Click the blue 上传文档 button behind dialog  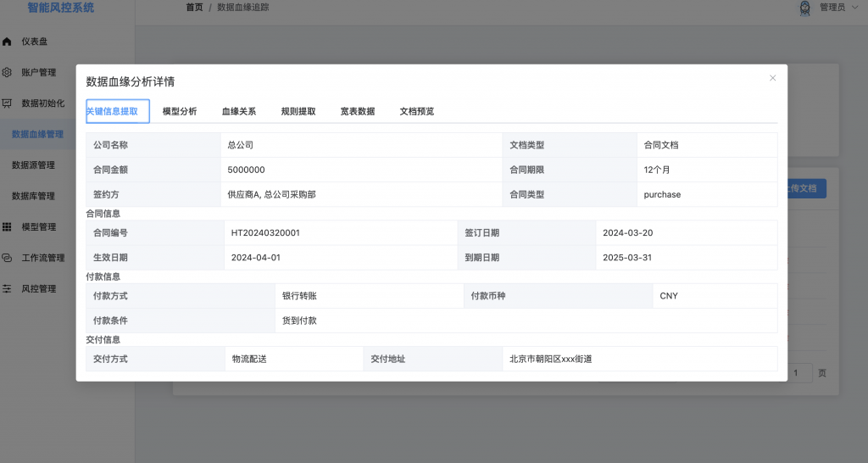tap(807, 188)
